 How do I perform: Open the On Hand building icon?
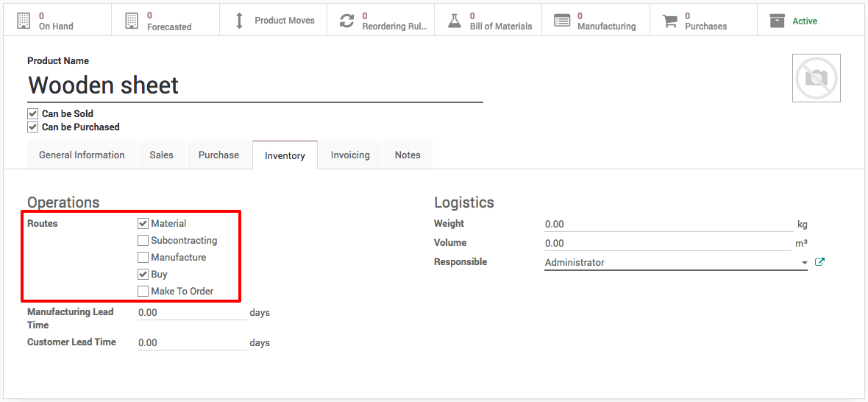click(24, 21)
